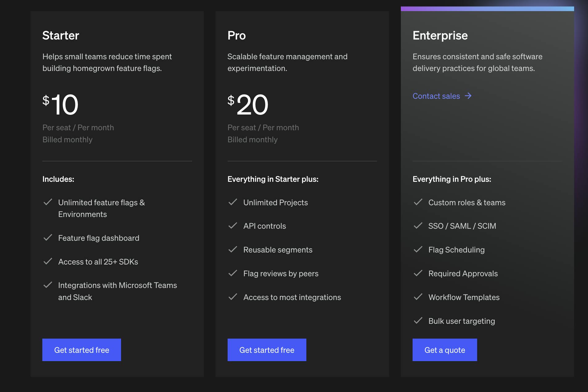Click the Workflow Templates feature text
Image resolution: width=588 pixels, height=392 pixels.
coord(464,297)
